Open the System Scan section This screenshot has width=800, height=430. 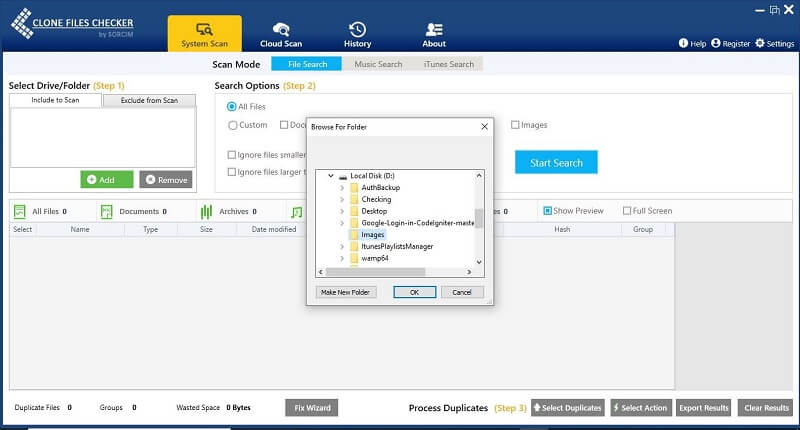[204, 34]
